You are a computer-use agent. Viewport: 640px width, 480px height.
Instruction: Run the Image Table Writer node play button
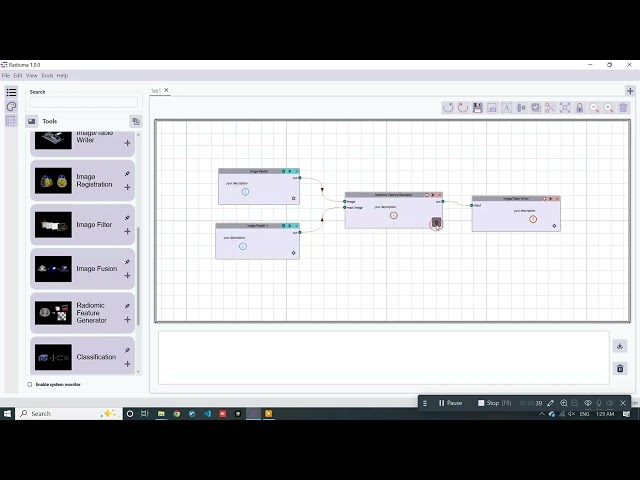[x=551, y=199]
